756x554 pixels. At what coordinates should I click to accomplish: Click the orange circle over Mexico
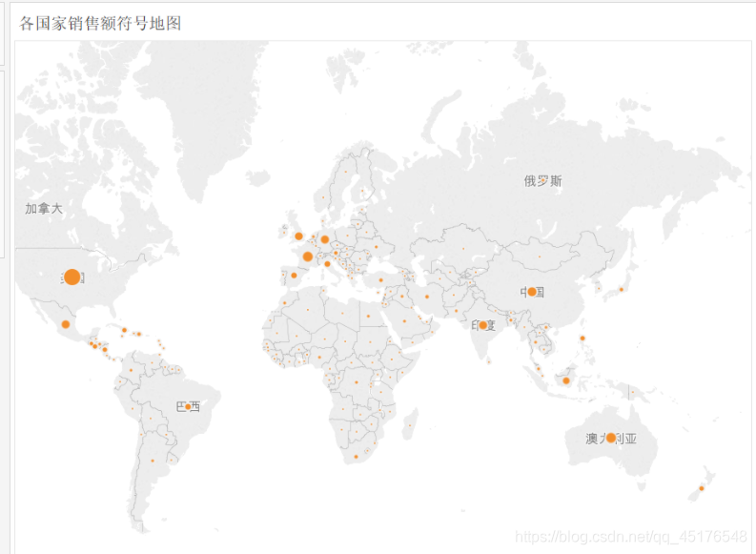(x=66, y=324)
